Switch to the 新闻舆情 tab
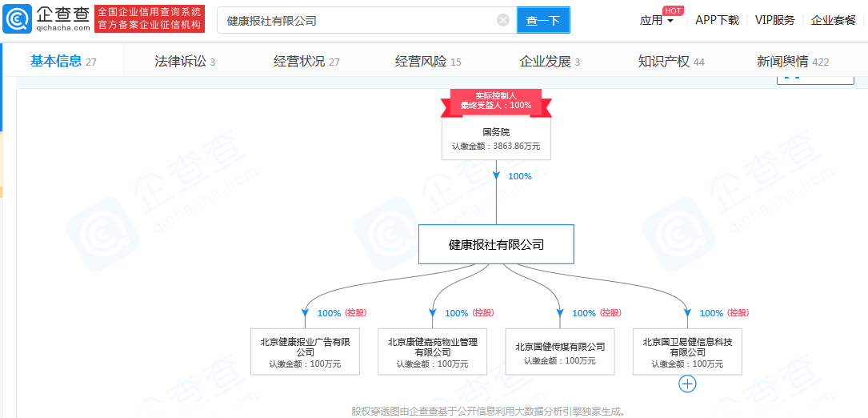868x418 pixels. (793, 62)
